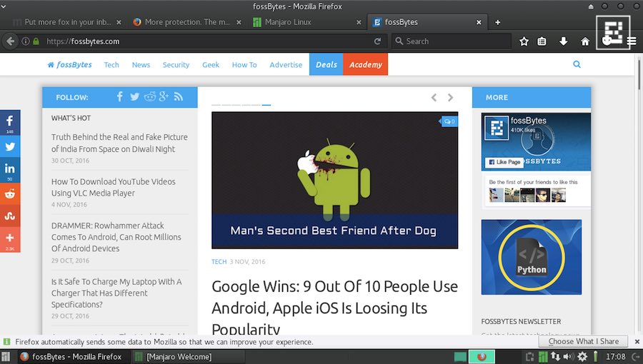Viewport: 643px width, 364px height.
Task: Open the How To navigation item
Action: tap(244, 65)
